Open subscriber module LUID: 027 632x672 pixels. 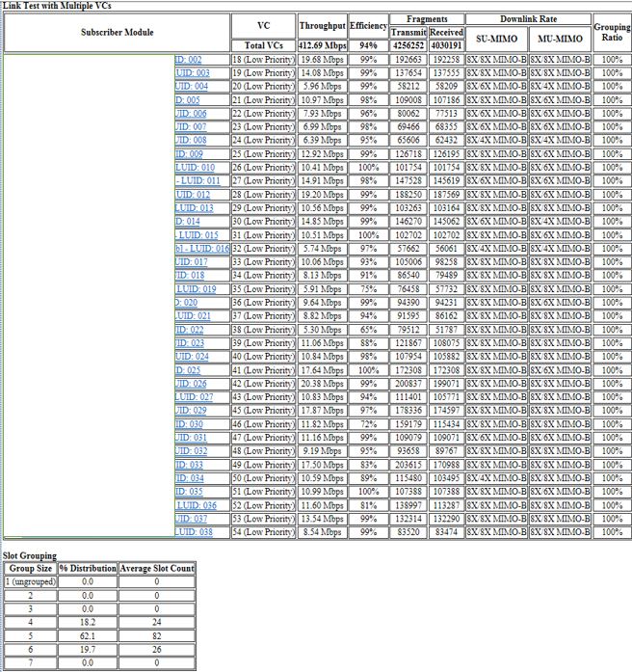click(x=194, y=396)
